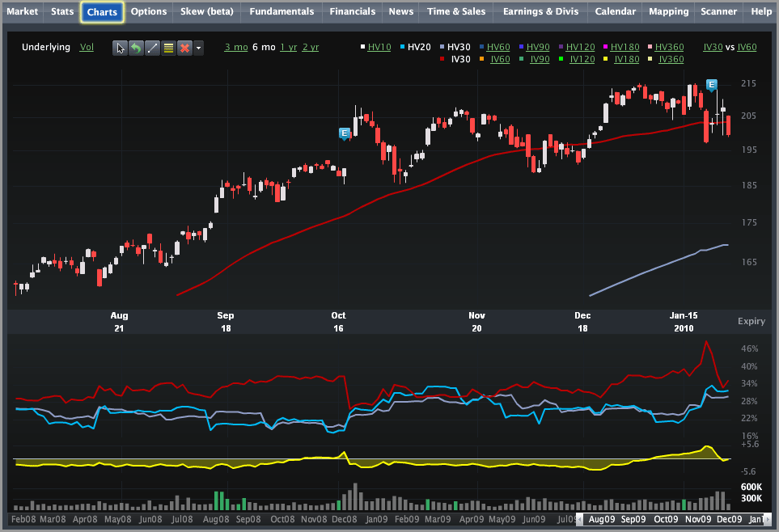The width and height of the screenshot is (779, 532).
Task: Click the Underlying label
Action: 46,47
